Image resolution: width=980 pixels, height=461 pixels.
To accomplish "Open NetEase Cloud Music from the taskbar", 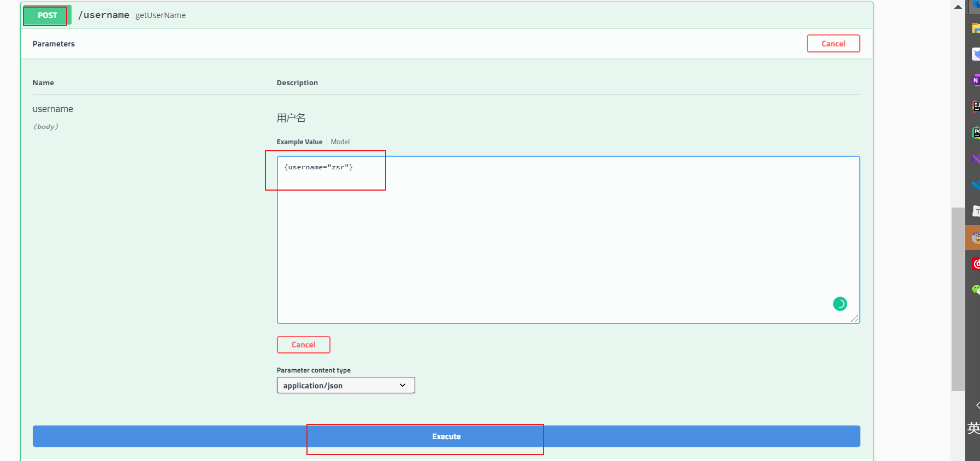I will (976, 264).
